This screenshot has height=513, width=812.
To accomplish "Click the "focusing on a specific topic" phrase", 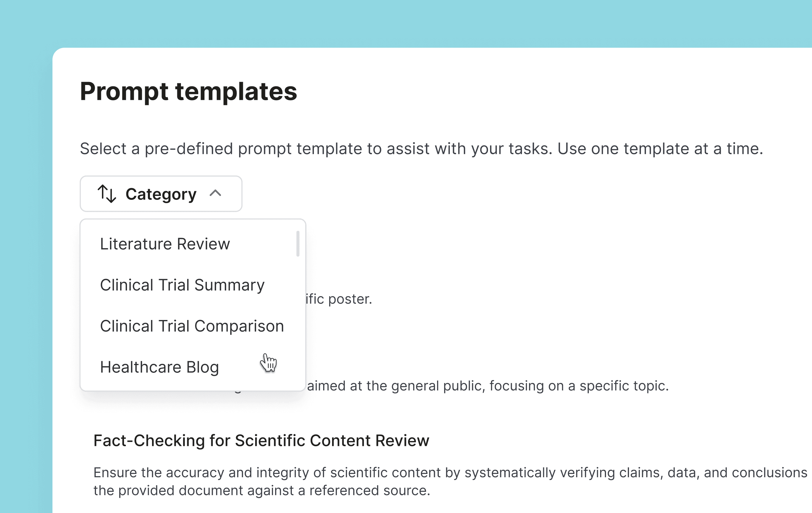I will pyautogui.click(x=579, y=386).
